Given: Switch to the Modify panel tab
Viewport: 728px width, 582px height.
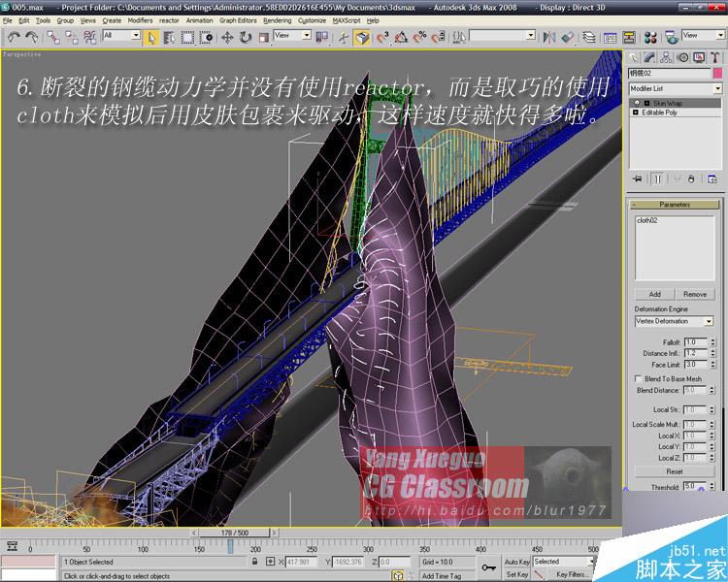Looking at the screenshot, I should pyautogui.click(x=650, y=57).
